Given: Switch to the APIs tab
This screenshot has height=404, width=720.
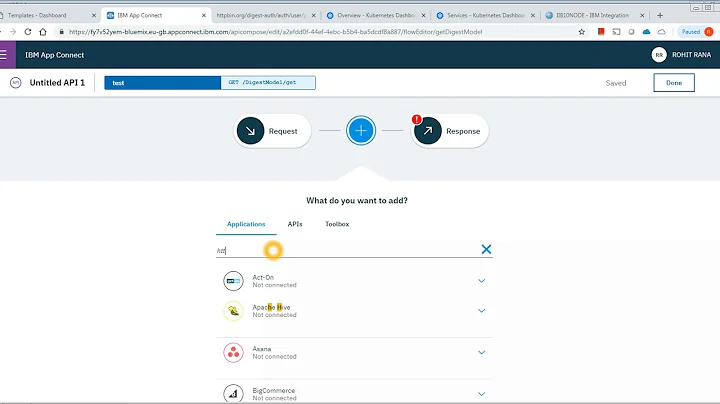Looking at the screenshot, I should pyautogui.click(x=295, y=224).
